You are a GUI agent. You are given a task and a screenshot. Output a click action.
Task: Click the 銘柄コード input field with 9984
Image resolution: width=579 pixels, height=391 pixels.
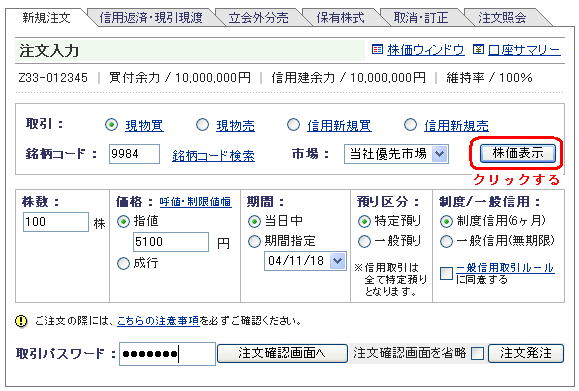134,154
